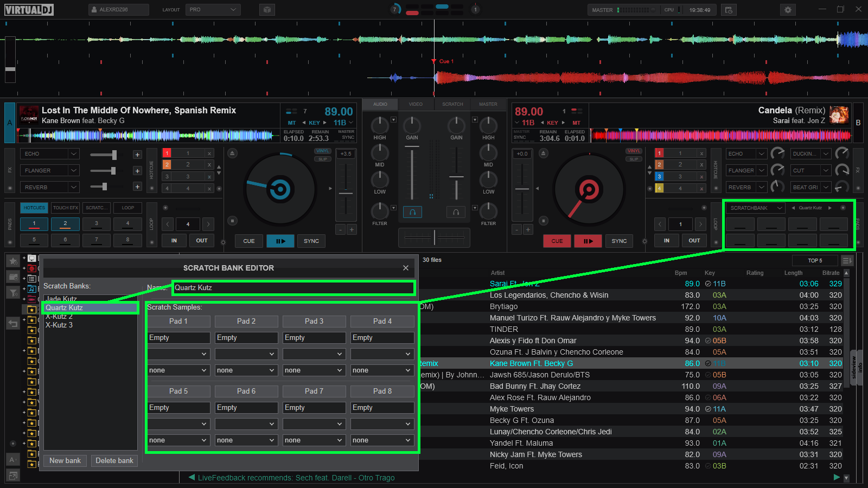Click the headphone cue icon on the left mixer channel
The width and height of the screenshot is (868, 488).
point(412,212)
